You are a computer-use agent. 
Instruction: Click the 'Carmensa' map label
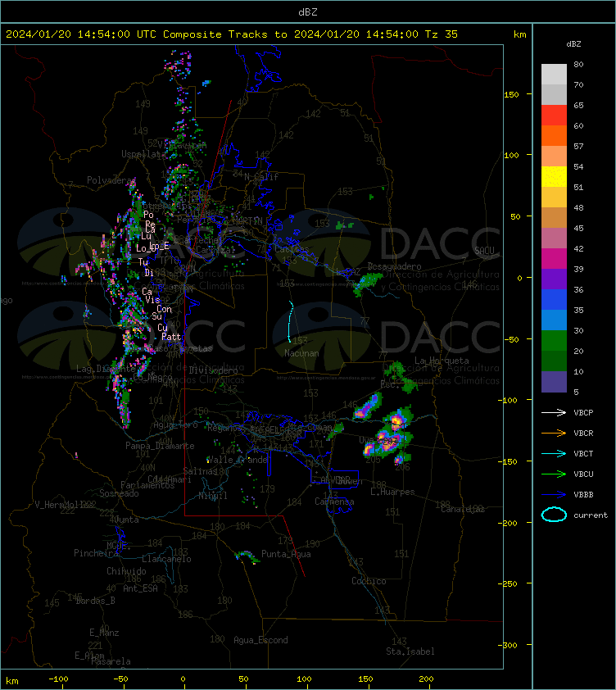pos(334,502)
